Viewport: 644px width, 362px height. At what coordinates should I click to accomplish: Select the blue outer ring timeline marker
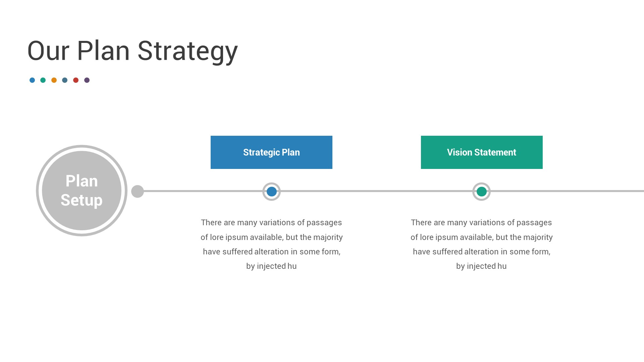[271, 191]
